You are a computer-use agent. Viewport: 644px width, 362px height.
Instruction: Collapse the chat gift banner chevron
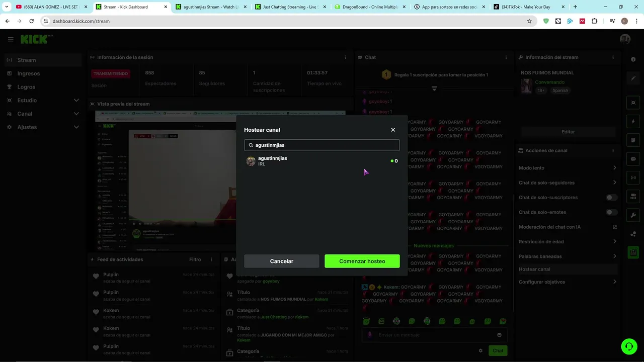(434, 88)
